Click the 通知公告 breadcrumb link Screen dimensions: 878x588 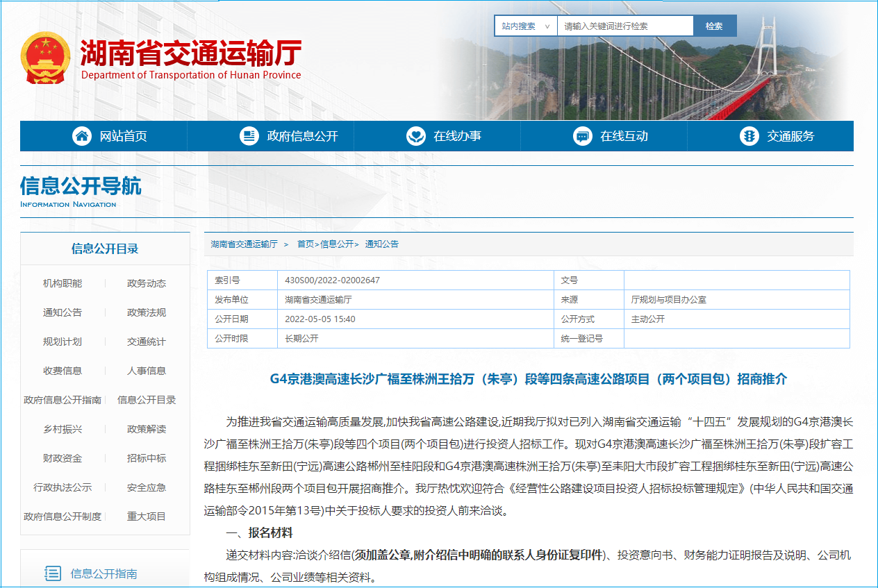382,244
